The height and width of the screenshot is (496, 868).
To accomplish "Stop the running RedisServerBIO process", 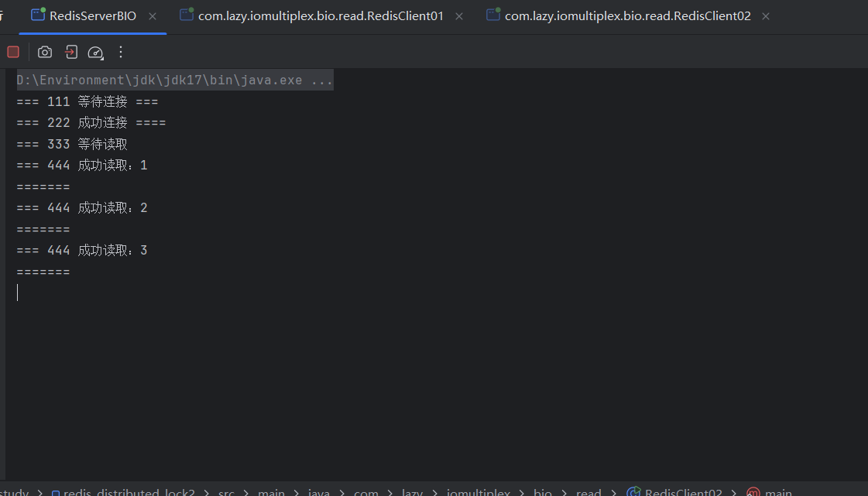I will [13, 52].
